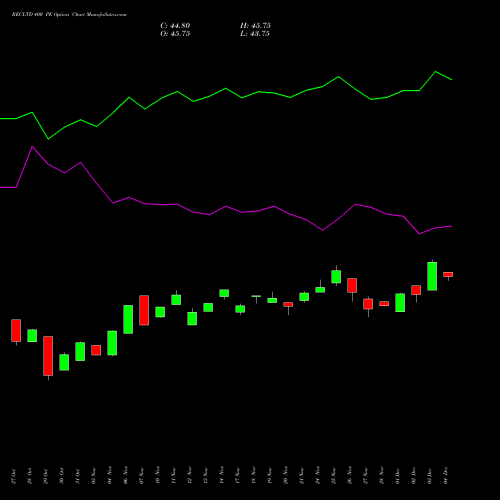This screenshot has width=500, height=500.
Task: Click the red candlestick for 26 Nov
Action: coord(352,285)
